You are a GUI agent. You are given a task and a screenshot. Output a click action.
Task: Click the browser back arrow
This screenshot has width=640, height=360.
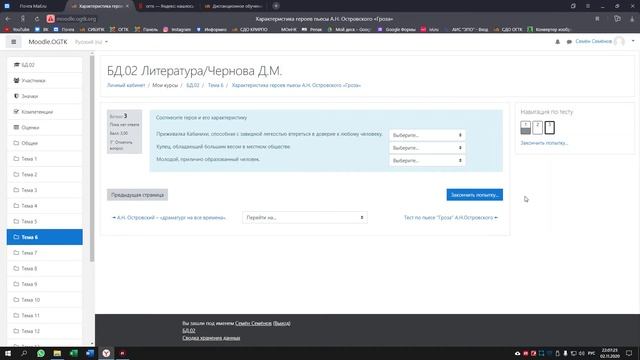point(9,19)
